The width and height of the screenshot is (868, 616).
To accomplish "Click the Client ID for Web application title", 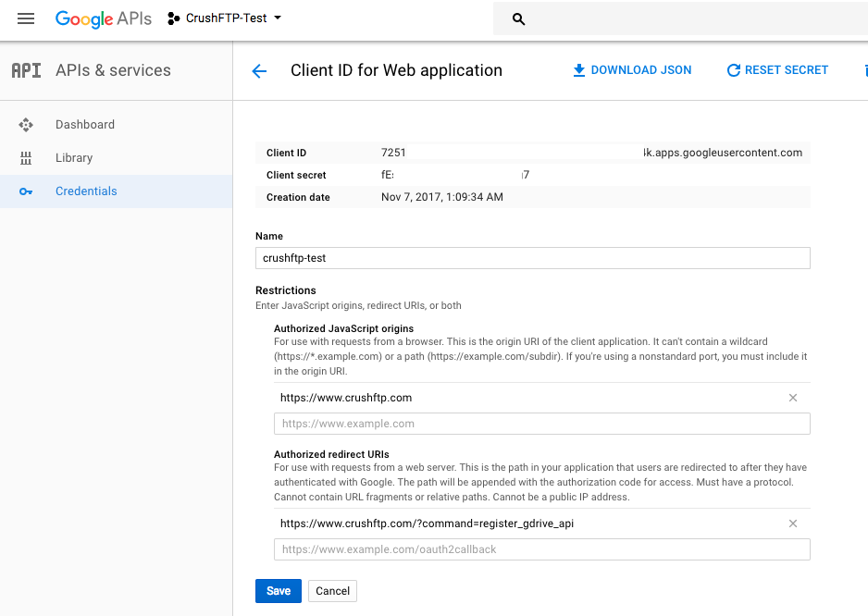I will coord(396,70).
